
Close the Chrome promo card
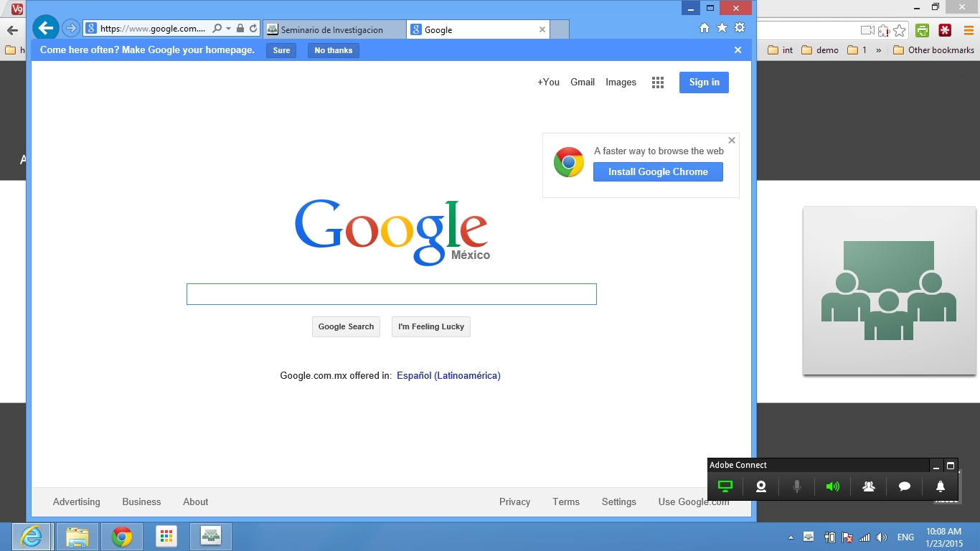click(x=732, y=141)
